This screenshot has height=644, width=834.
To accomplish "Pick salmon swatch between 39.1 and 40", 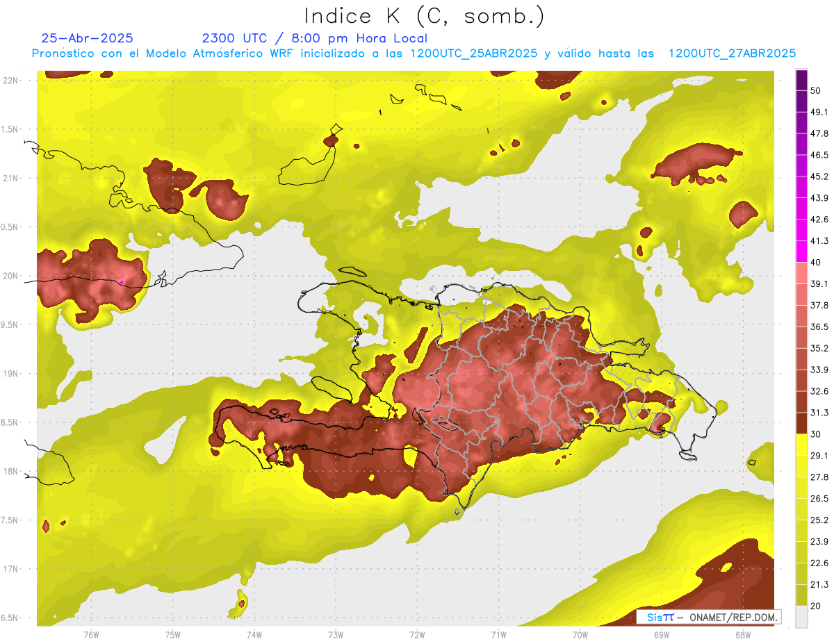I will tap(801, 273).
